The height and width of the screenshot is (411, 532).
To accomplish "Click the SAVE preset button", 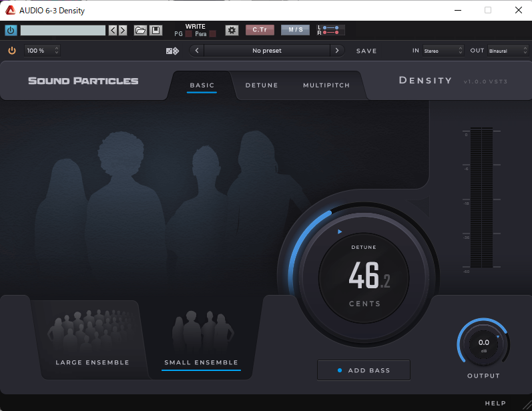I will 366,51.
